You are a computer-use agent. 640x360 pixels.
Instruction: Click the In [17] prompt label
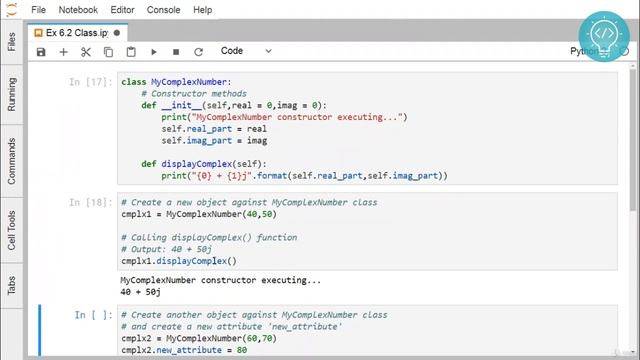coord(90,82)
